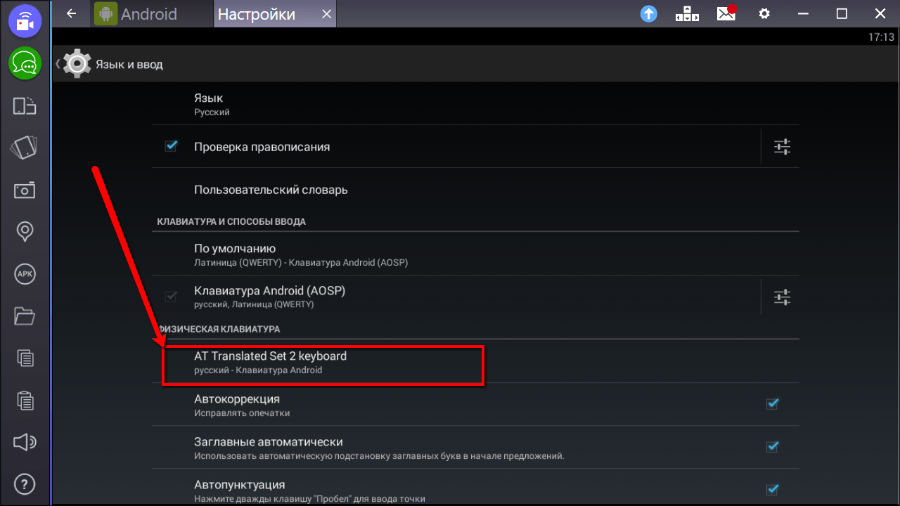Click the Автокоррекция label
The width and height of the screenshot is (900, 506).
pos(236,399)
